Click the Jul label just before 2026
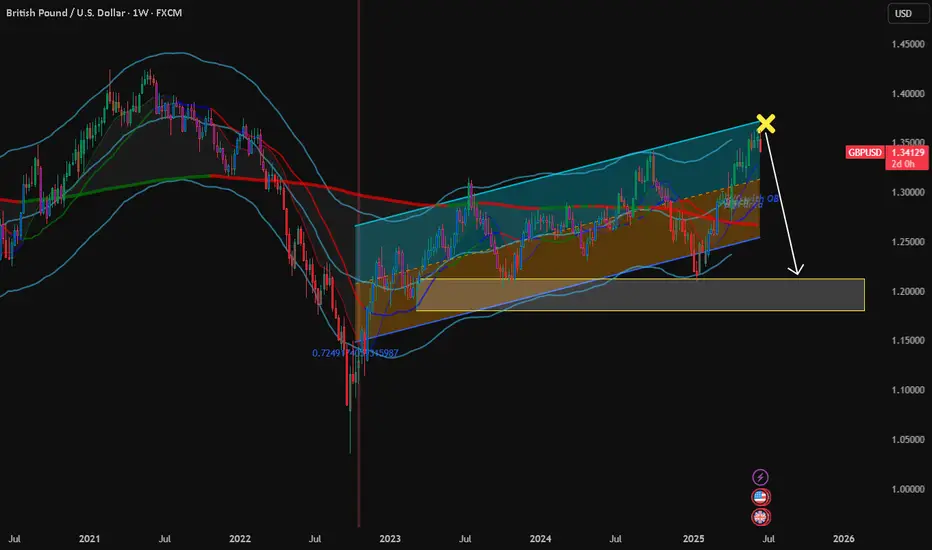 (x=769, y=539)
